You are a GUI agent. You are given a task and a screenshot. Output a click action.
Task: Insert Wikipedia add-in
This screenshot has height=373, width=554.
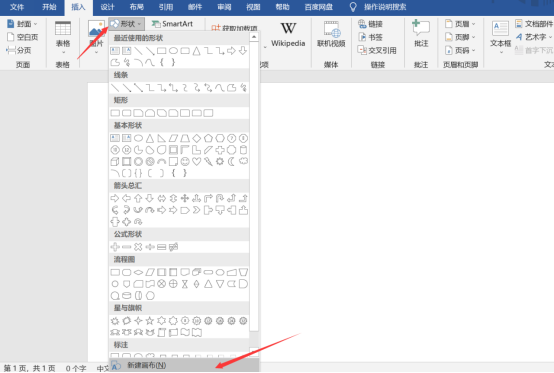[288, 35]
